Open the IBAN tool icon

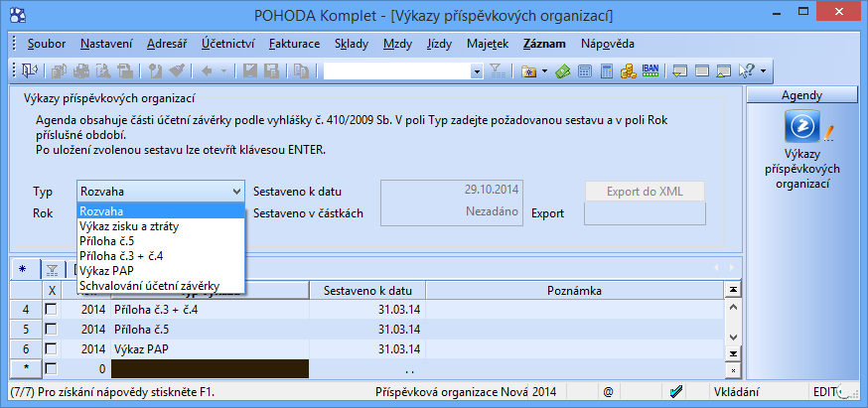click(x=651, y=70)
